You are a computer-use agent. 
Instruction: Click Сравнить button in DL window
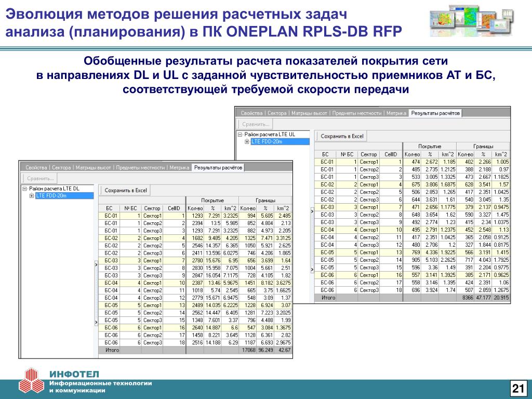click(x=41, y=179)
